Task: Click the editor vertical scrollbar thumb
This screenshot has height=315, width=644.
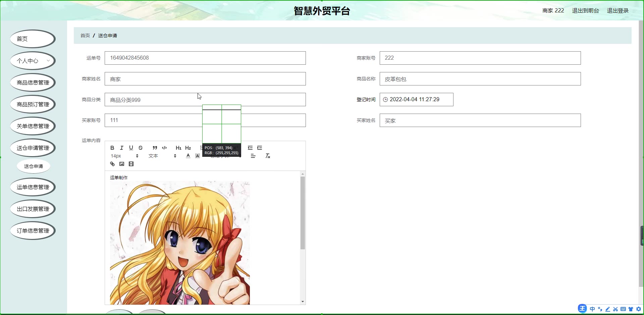Action: click(x=303, y=213)
